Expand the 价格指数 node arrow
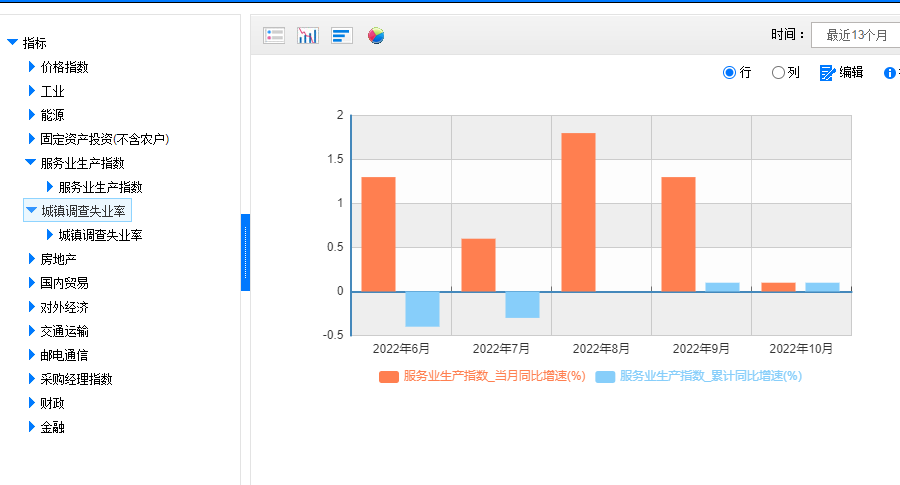Image resolution: width=900 pixels, height=485 pixels. 32,67
